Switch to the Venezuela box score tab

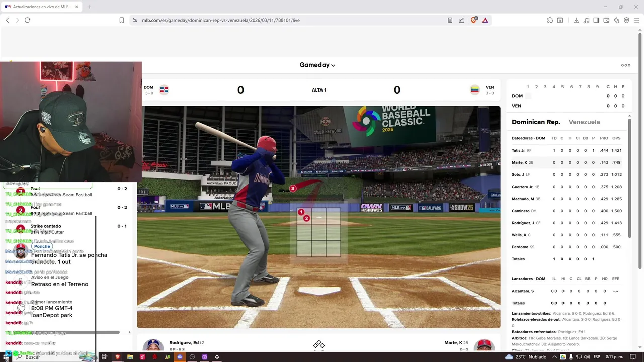(x=584, y=122)
